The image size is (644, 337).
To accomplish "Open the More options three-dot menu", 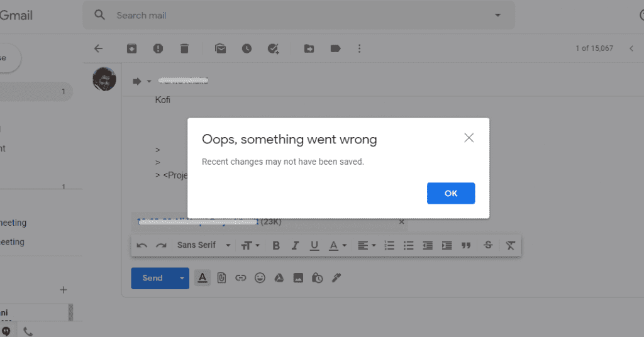I will [x=359, y=48].
